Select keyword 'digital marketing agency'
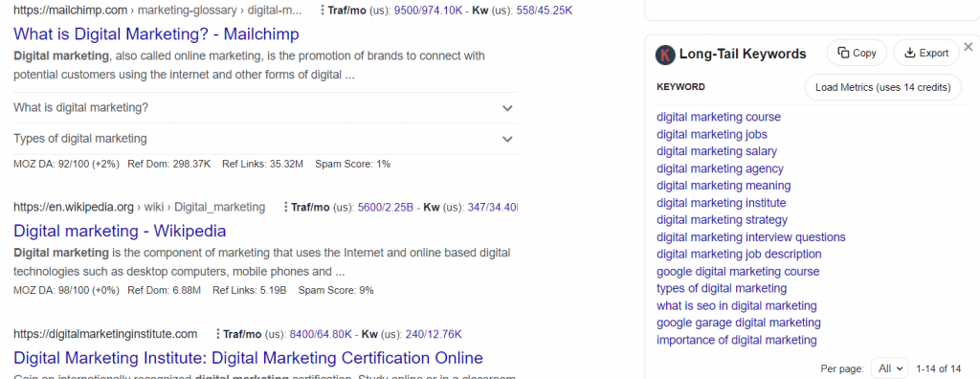The height and width of the screenshot is (379, 980). [720, 168]
